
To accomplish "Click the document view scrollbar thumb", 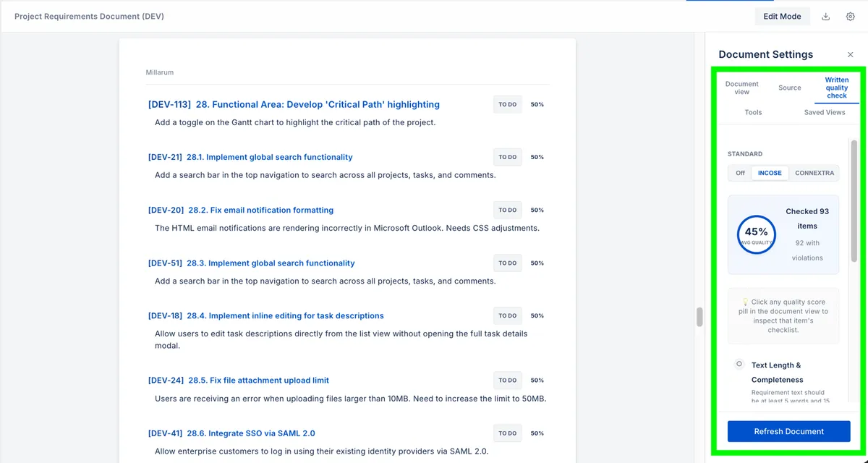I will [699, 317].
